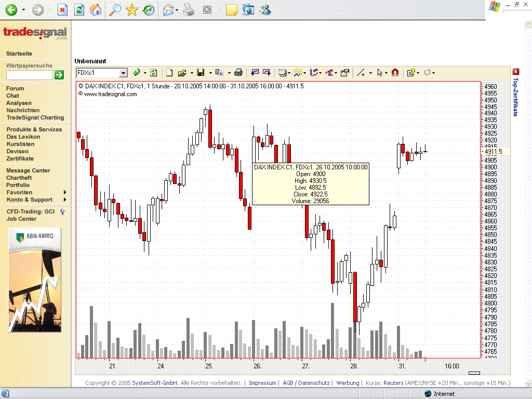Click the Impressum footer link
This screenshot has width=532, height=399.
262,383
